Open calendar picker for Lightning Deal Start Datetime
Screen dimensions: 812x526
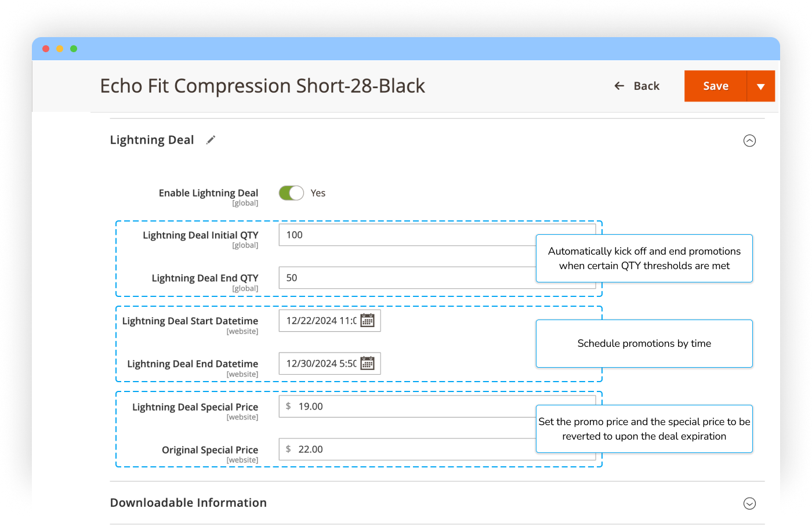[x=367, y=321]
